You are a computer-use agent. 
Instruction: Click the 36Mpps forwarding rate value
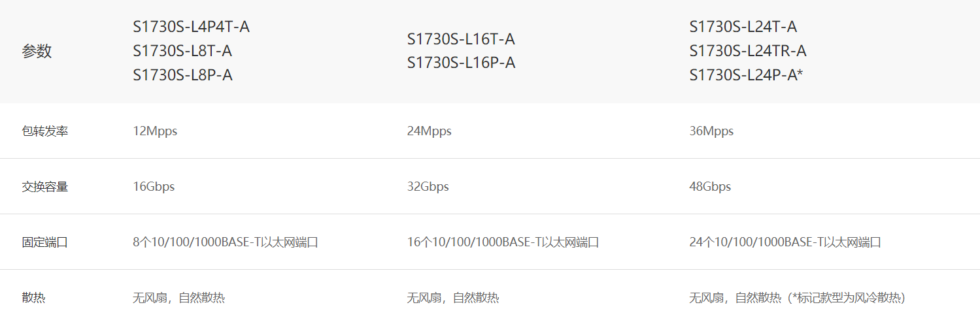pos(711,131)
